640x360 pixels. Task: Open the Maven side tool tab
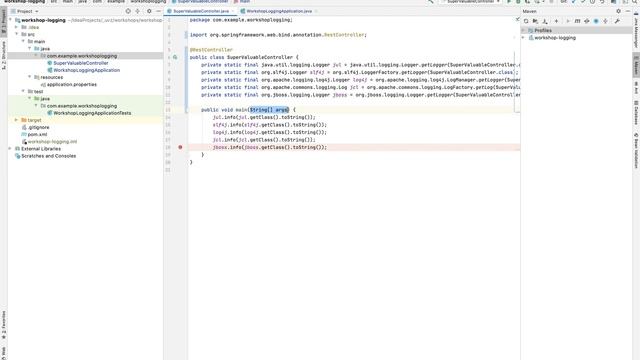point(636,65)
